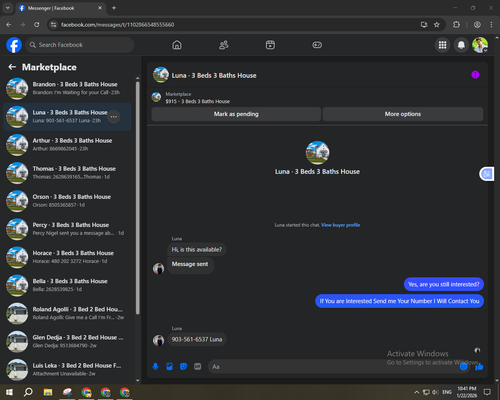Open the Windows Start menu
This screenshot has width=500, height=400.
(9, 392)
